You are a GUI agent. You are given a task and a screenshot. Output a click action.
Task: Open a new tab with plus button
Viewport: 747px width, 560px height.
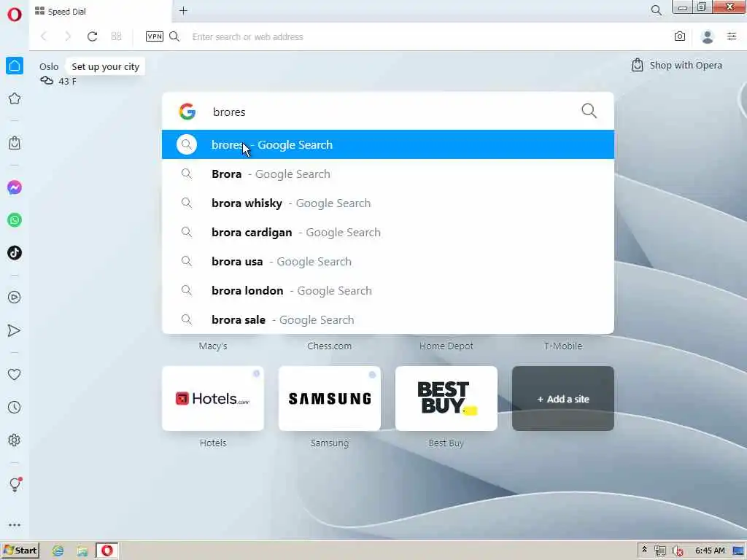click(x=183, y=10)
